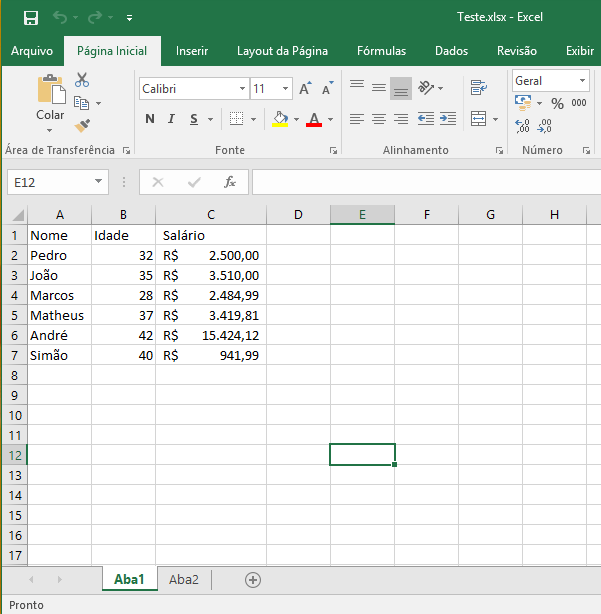
Task: Save the workbook with the floppy disk icon
Action: [x=31, y=18]
